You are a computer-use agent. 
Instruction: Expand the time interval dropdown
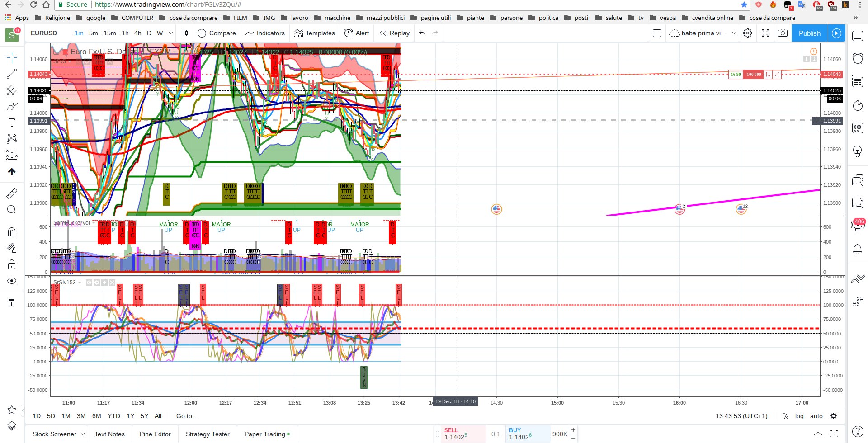pyautogui.click(x=171, y=33)
